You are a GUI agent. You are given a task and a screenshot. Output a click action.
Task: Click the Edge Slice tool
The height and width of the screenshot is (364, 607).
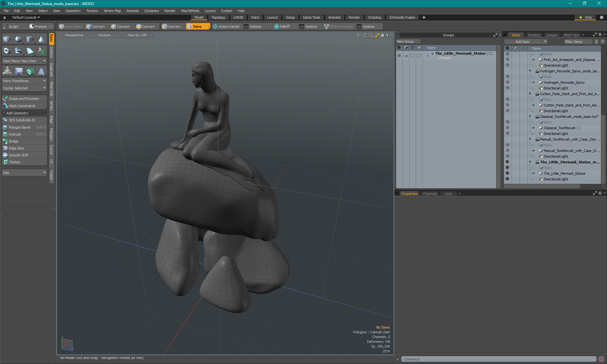24,148
